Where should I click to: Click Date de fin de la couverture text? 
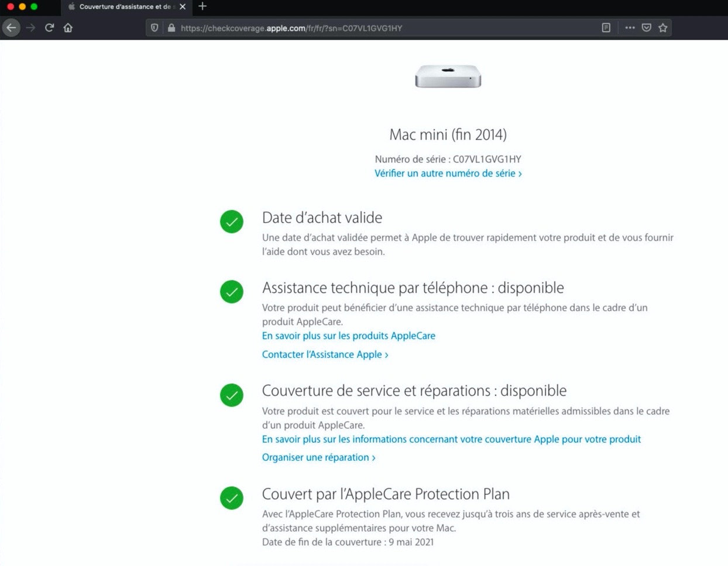348,542
